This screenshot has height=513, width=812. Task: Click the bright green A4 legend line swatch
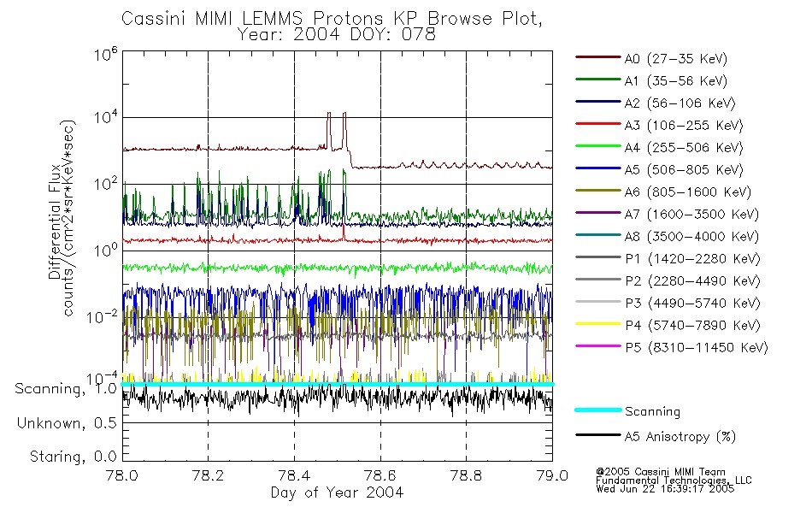tap(597, 146)
